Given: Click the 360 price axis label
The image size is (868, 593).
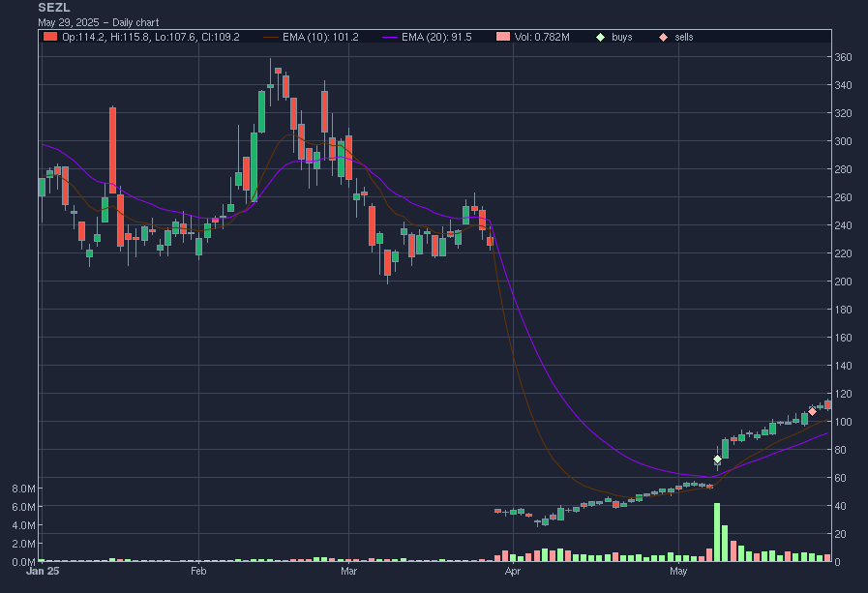Looking at the screenshot, I should [x=843, y=57].
